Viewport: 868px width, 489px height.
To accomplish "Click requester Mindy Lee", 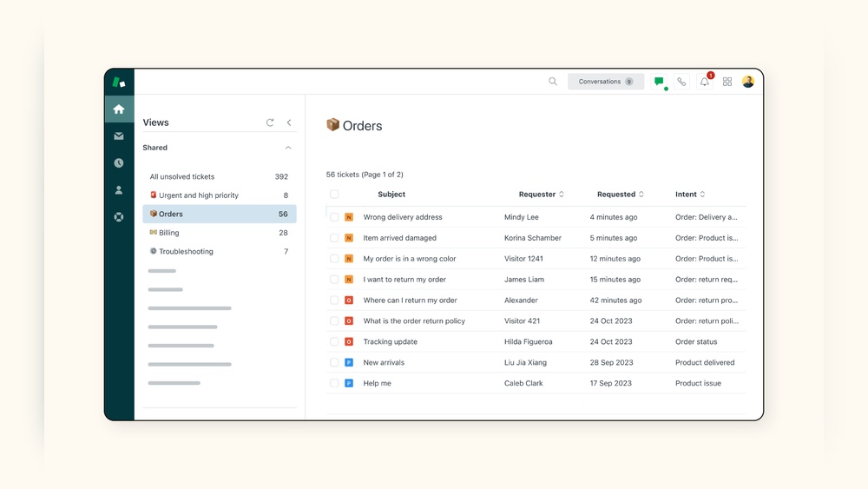I will click(x=522, y=217).
